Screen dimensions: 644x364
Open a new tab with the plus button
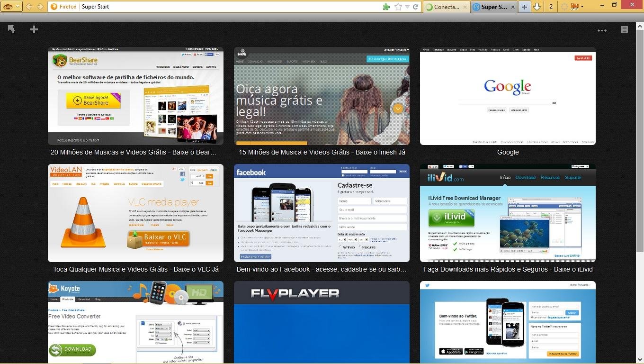click(524, 7)
